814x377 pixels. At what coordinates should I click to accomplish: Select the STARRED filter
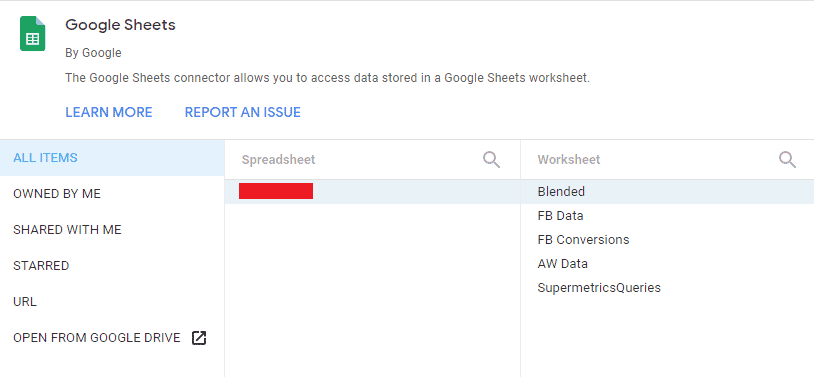coord(112,266)
